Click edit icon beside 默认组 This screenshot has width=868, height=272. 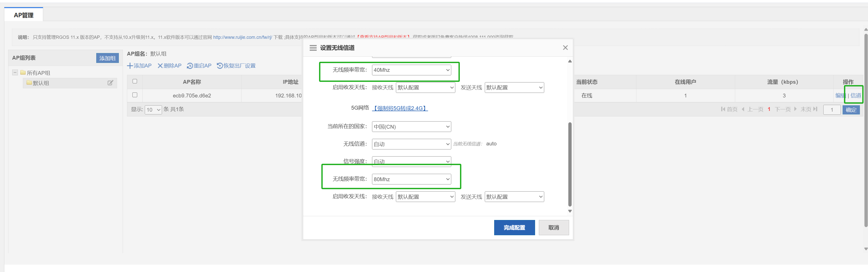pyautogui.click(x=110, y=83)
